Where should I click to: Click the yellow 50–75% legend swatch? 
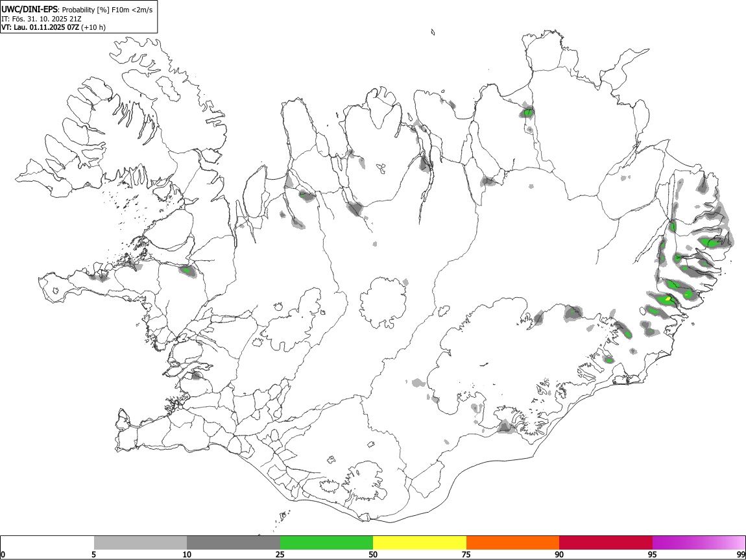[x=420, y=543]
